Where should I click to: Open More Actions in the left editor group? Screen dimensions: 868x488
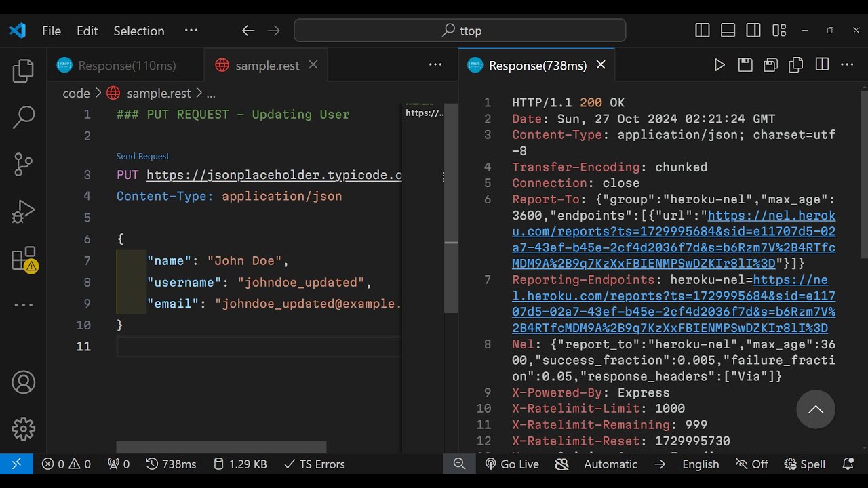coord(435,65)
